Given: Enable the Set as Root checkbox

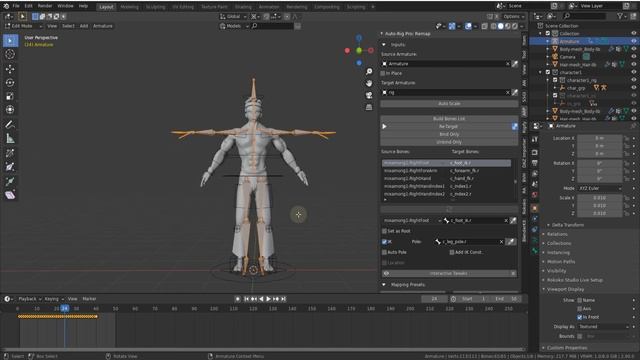Looking at the screenshot, I should (384, 231).
